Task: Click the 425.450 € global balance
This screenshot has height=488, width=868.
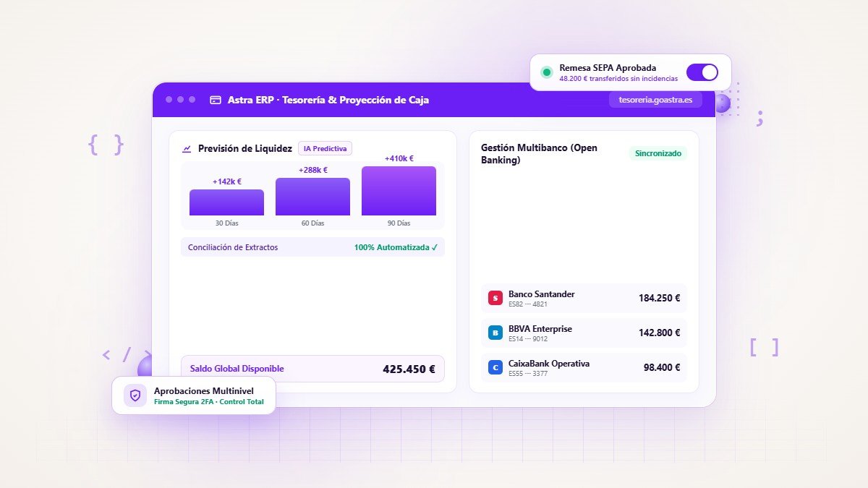Action: point(409,369)
